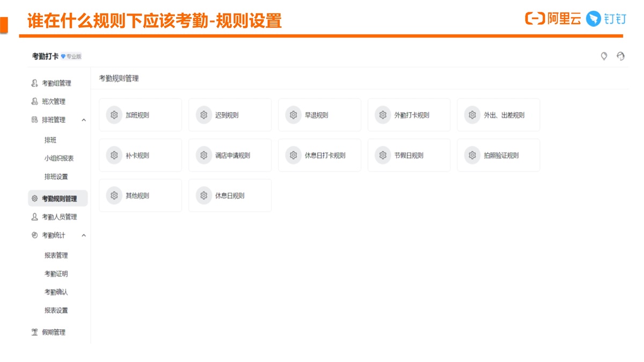Click the 班次管理 sidebar icon
Viewport: 644px width, 362px height.
35,101
